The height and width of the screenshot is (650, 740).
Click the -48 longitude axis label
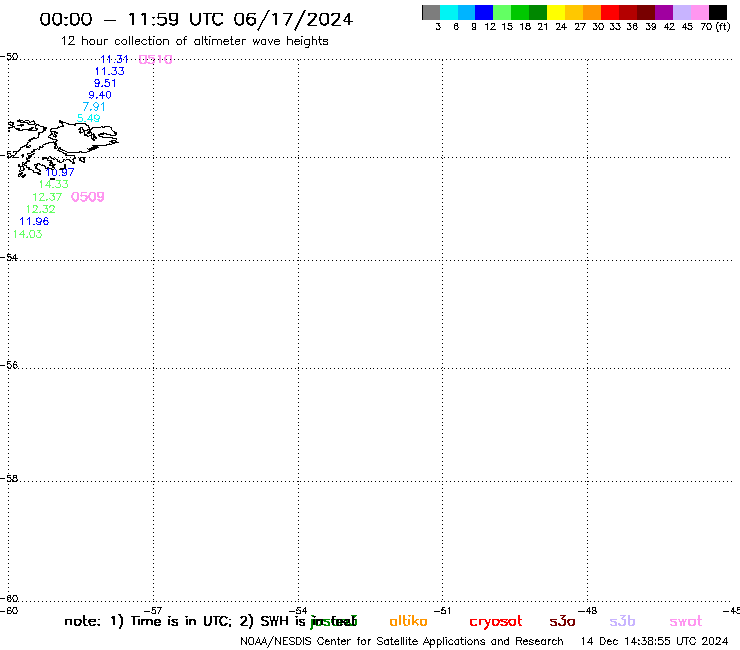588,611
